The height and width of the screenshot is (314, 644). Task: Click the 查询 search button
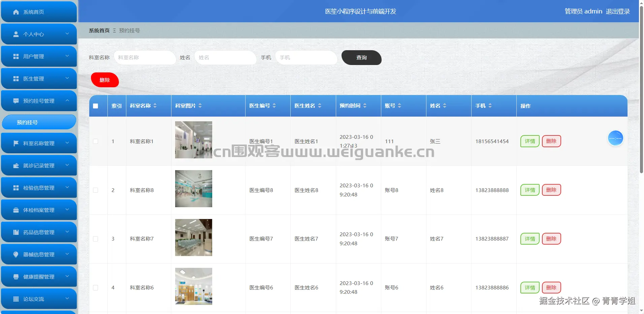[x=361, y=58]
